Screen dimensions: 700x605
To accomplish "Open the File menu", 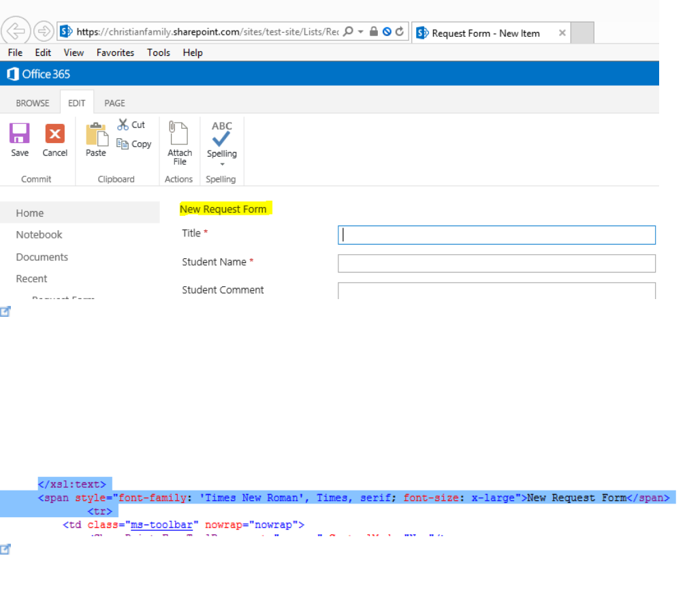I will coord(15,52).
